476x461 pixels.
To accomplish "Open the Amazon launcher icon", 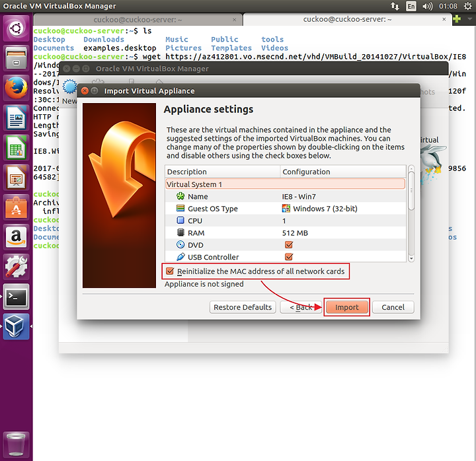I will 16,237.
